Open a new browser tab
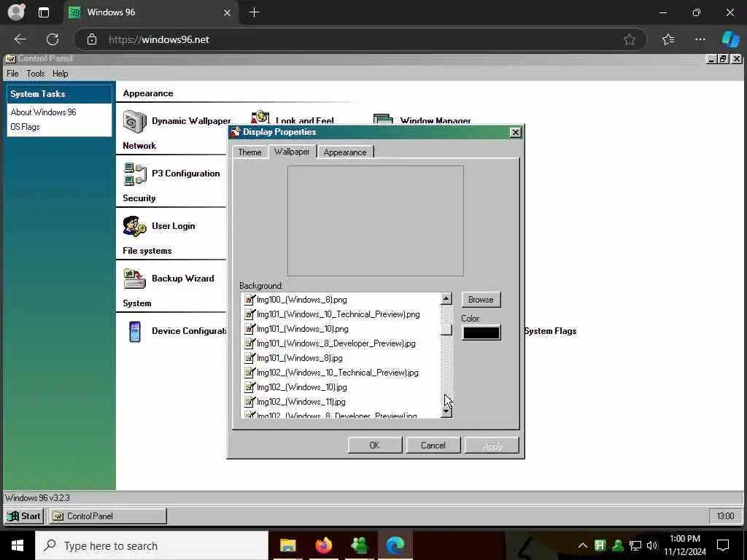 [x=255, y=12]
